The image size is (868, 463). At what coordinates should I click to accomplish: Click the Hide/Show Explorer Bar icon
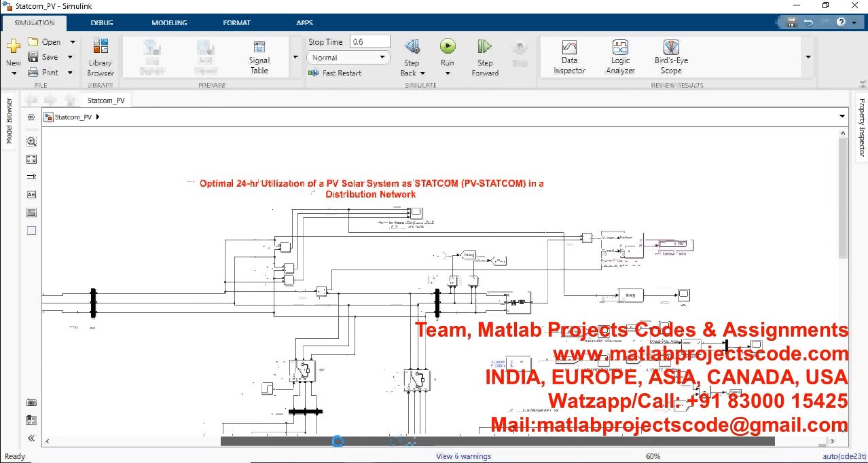pos(31,117)
